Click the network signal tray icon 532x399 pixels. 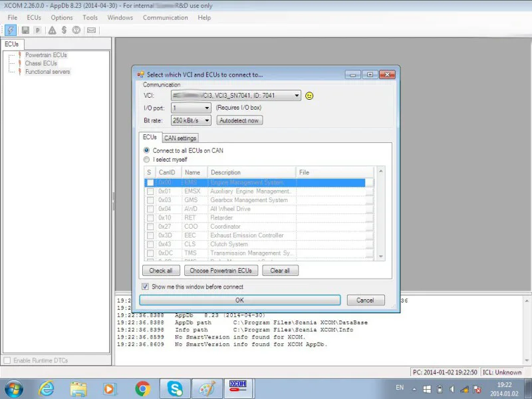(x=464, y=389)
